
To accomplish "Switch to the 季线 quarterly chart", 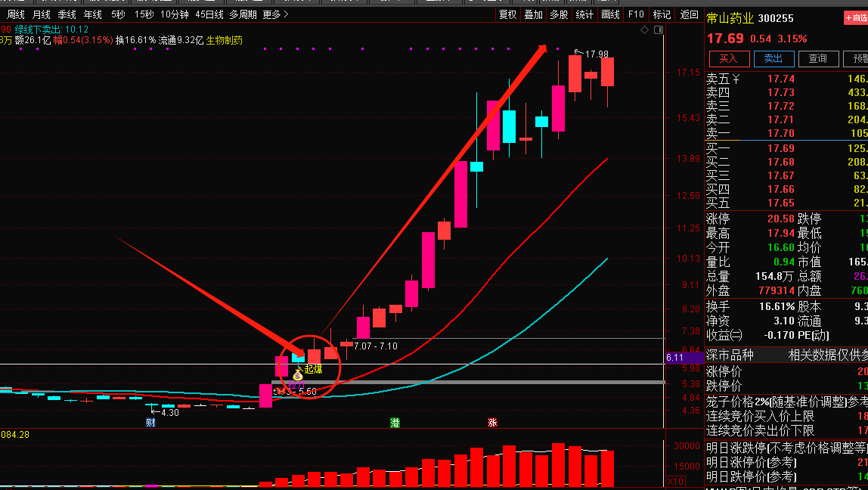I will coord(67,14).
